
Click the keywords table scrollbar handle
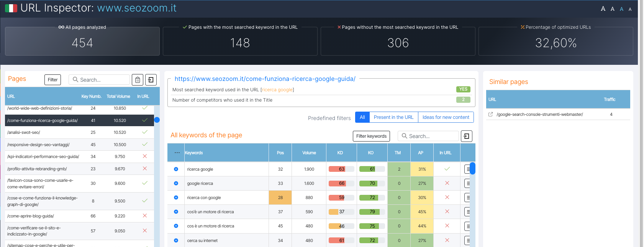pyautogui.click(x=472, y=168)
